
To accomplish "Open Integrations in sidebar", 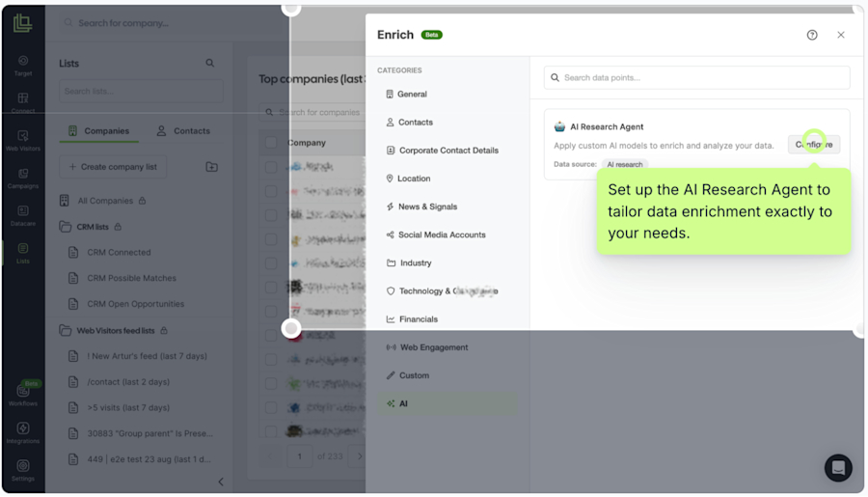I will point(23,432).
